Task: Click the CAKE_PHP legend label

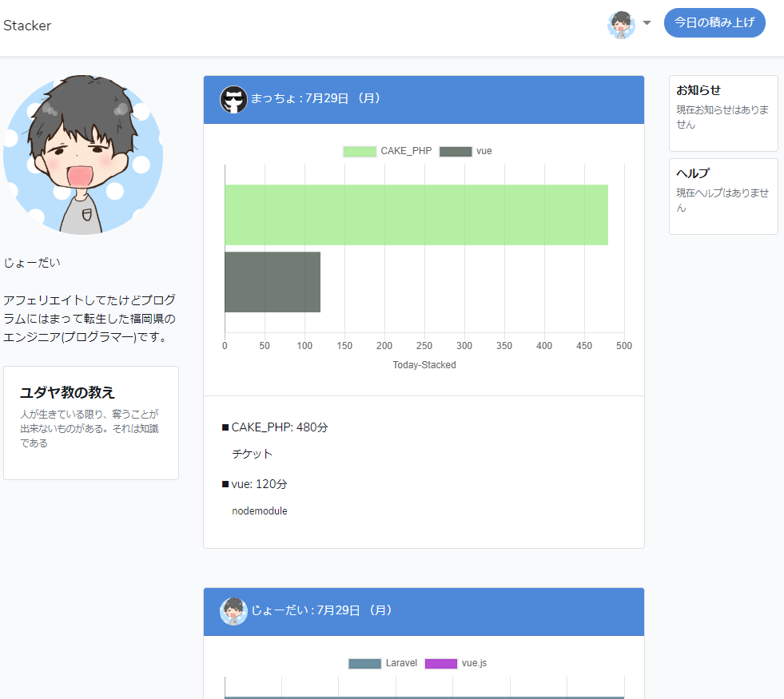Action: [406, 151]
